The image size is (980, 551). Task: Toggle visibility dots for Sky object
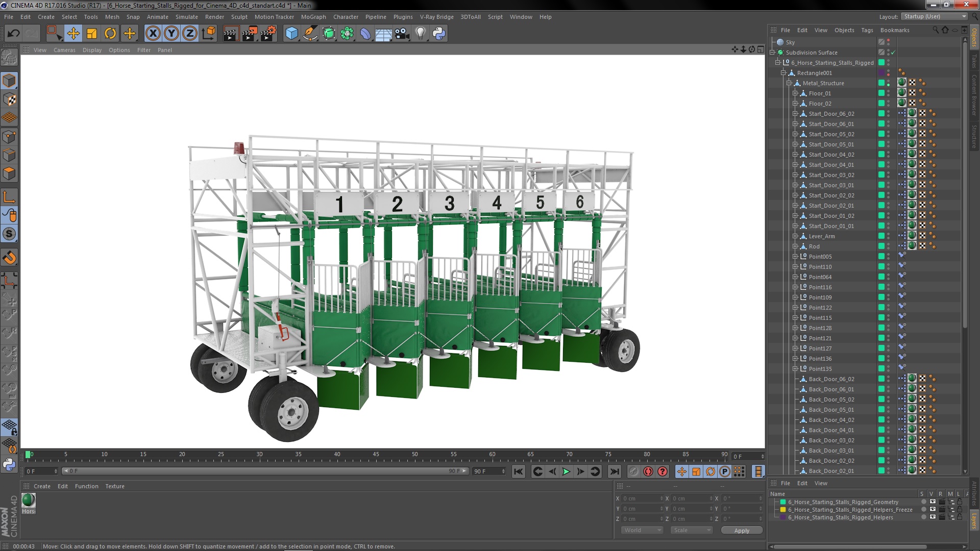point(888,42)
